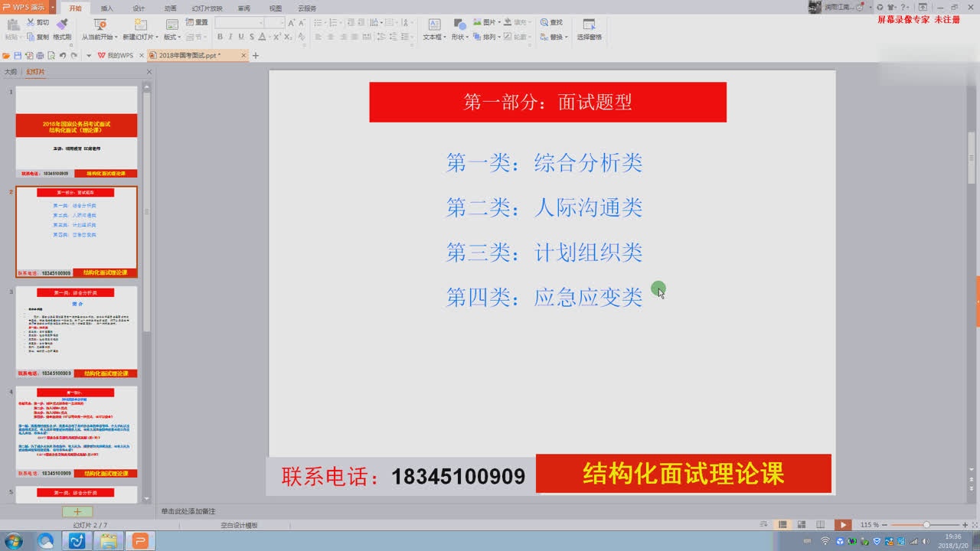The height and width of the screenshot is (551, 980).
Task: Open the Cloud Services (云服务) tab
Action: (x=307, y=8)
